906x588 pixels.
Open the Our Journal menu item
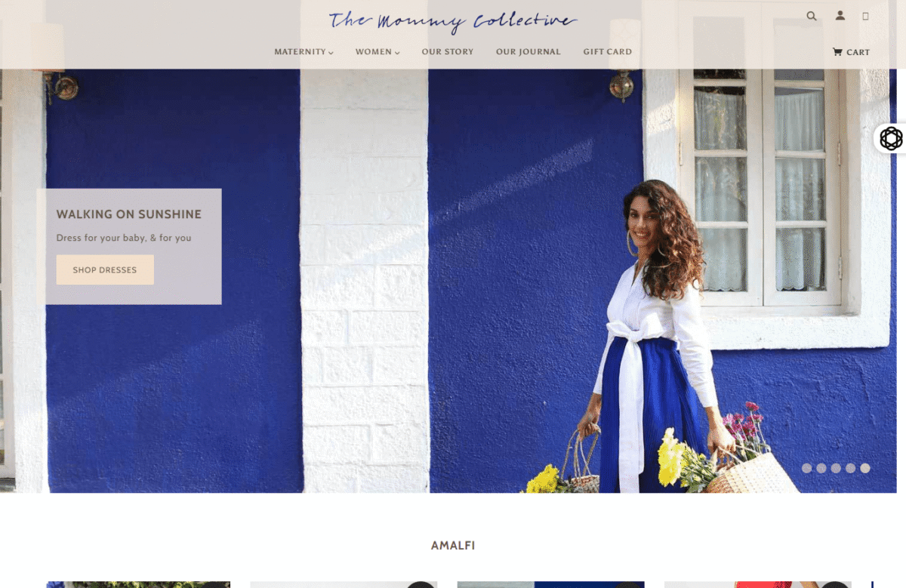click(x=528, y=52)
